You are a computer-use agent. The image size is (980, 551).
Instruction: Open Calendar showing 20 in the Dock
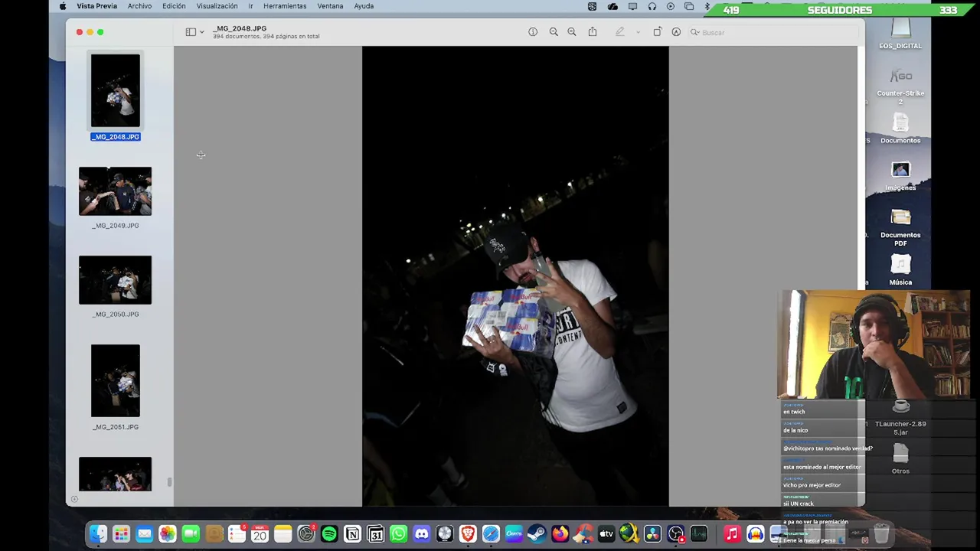tap(260, 534)
